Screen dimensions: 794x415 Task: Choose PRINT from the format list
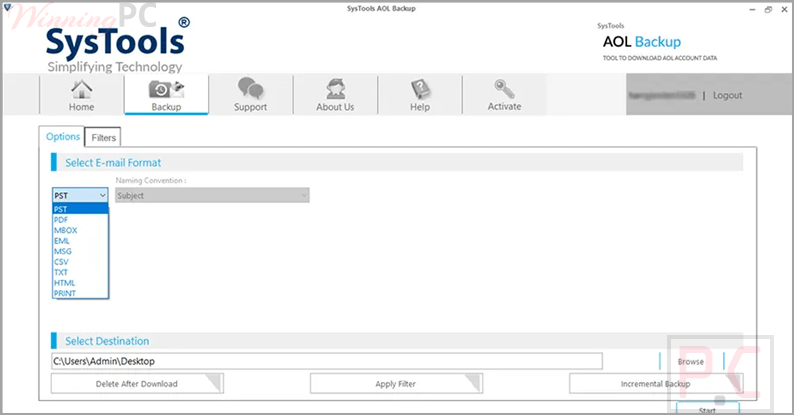click(x=81, y=294)
